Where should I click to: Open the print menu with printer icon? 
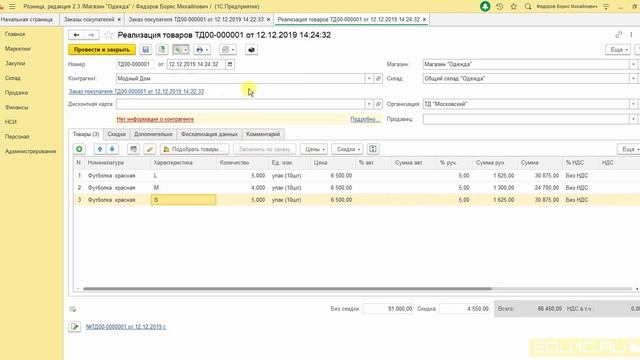click(202, 49)
